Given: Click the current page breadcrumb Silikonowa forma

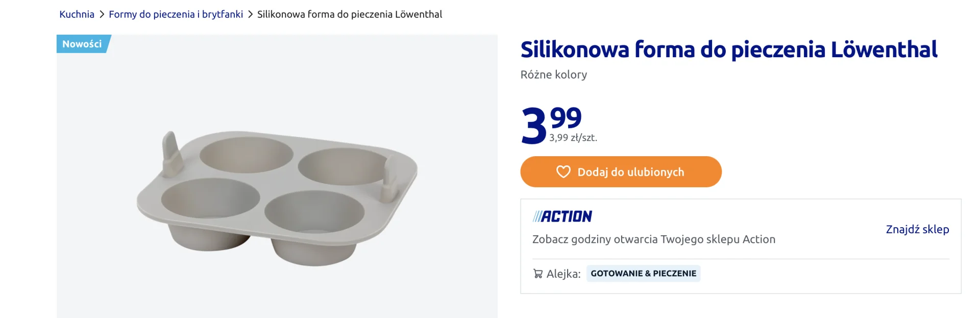Looking at the screenshot, I should pyautogui.click(x=350, y=14).
